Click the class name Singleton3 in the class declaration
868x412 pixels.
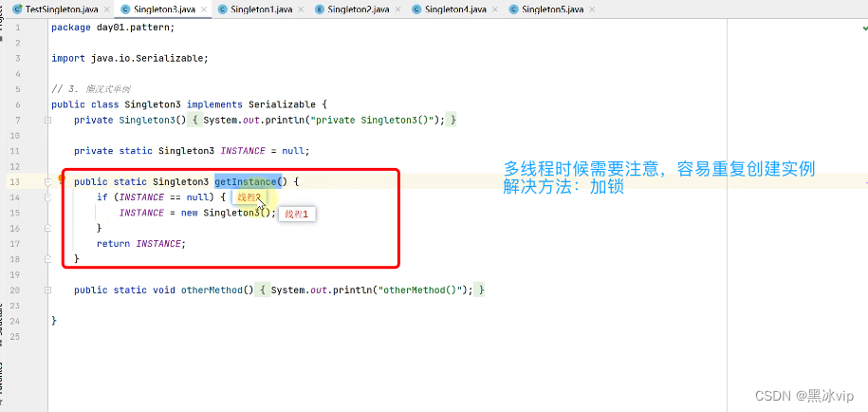(x=153, y=104)
